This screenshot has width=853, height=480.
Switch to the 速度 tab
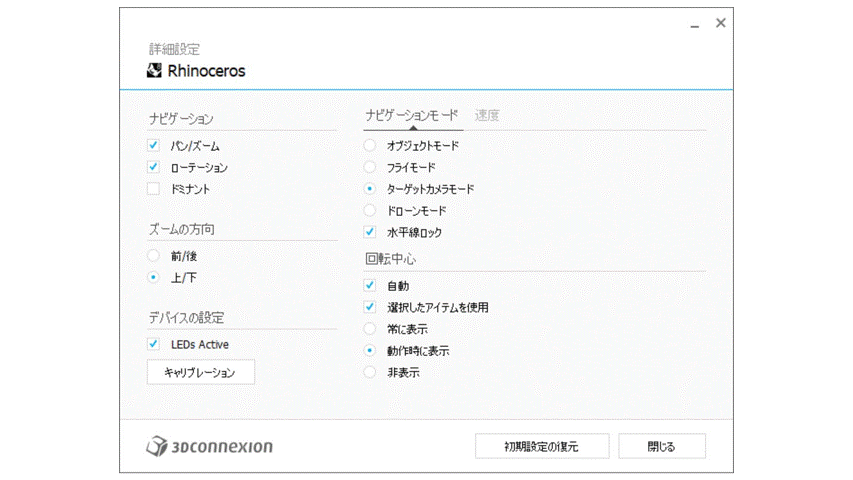click(487, 115)
